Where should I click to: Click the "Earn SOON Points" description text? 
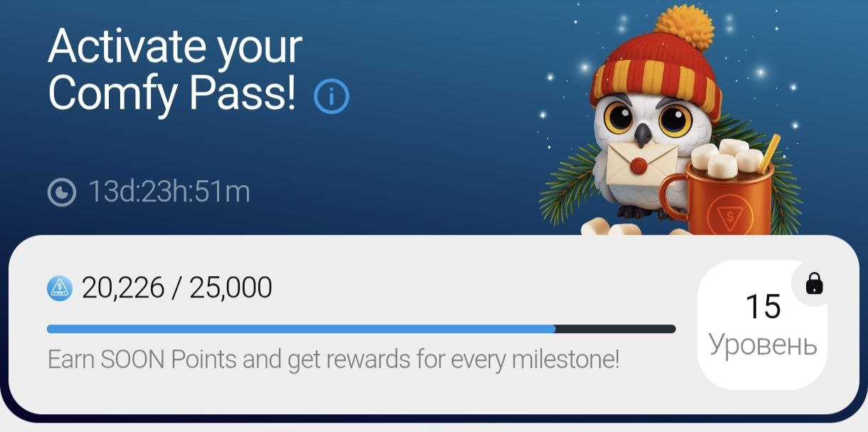point(333,359)
